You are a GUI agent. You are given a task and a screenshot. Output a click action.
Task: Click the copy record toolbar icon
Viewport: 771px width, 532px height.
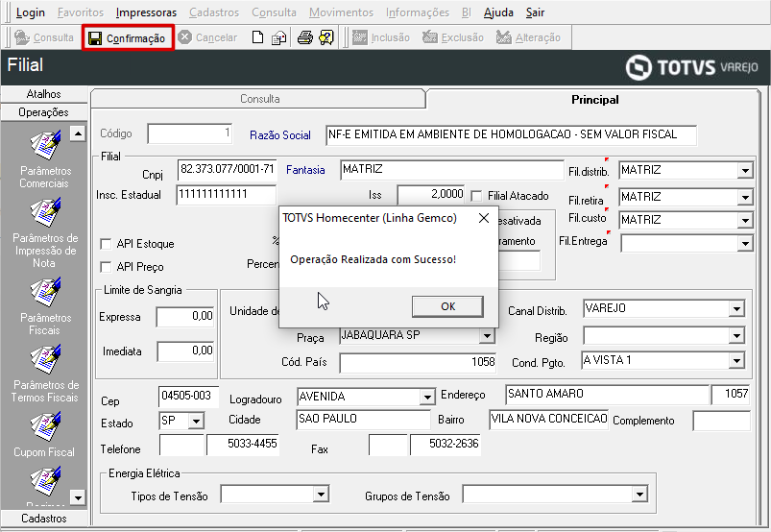pos(278,37)
